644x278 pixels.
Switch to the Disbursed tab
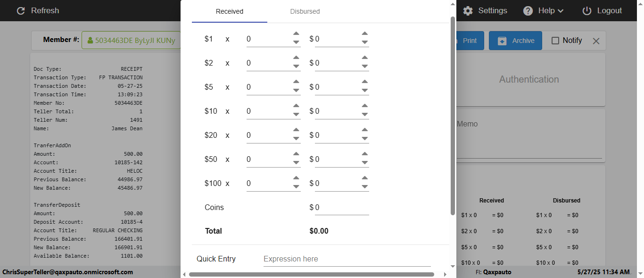point(305,11)
